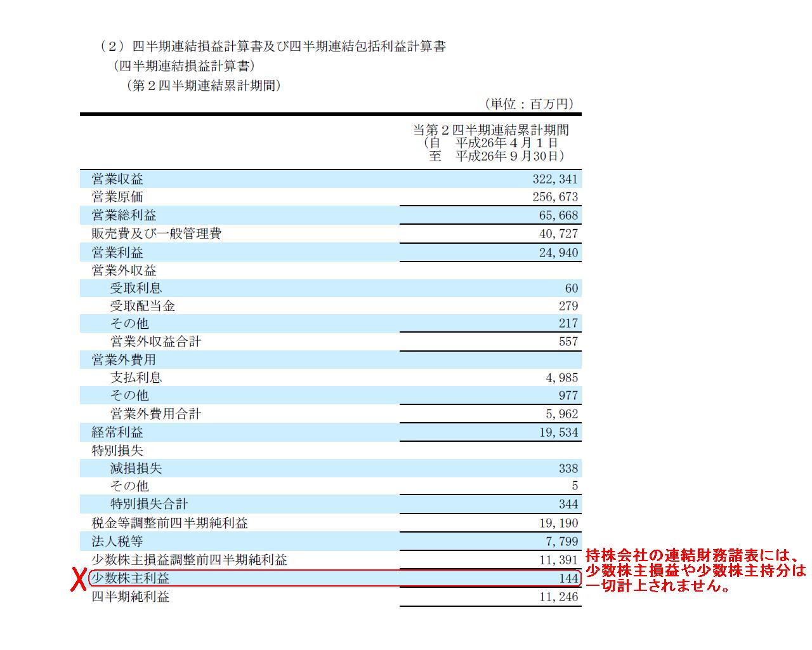
Task: Click the 営業利益 row label
Action: point(117,252)
